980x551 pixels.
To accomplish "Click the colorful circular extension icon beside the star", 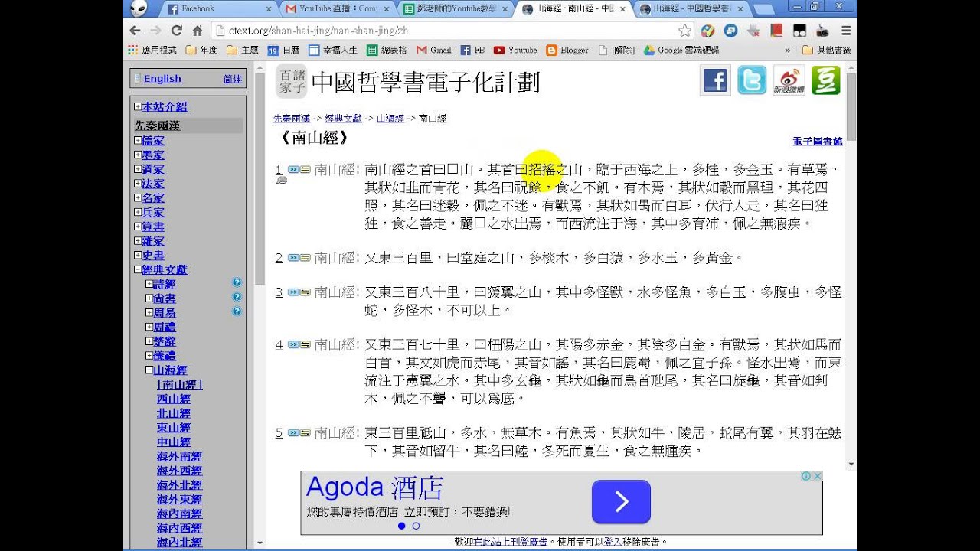I will coord(708,31).
